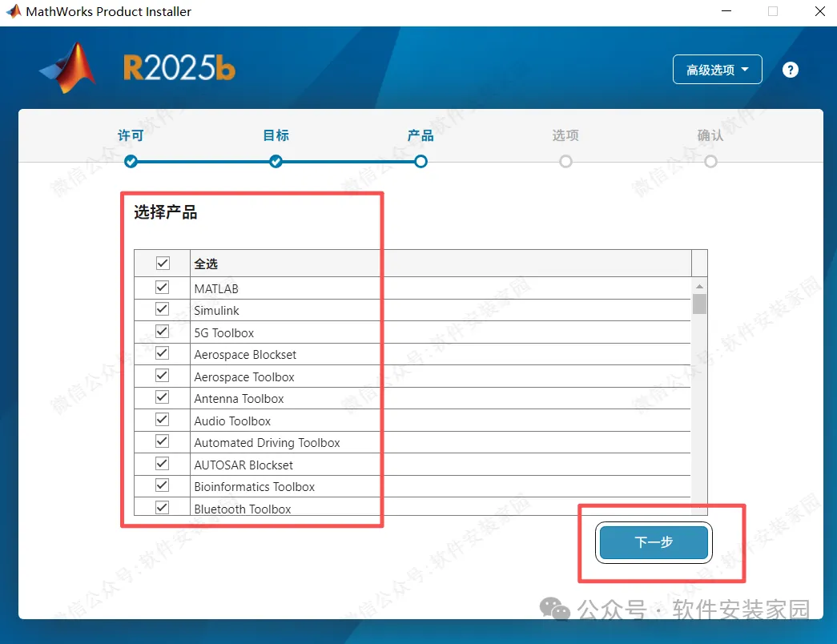Click the Antenna Toolbox product name
The width and height of the screenshot is (837, 644).
click(x=239, y=399)
